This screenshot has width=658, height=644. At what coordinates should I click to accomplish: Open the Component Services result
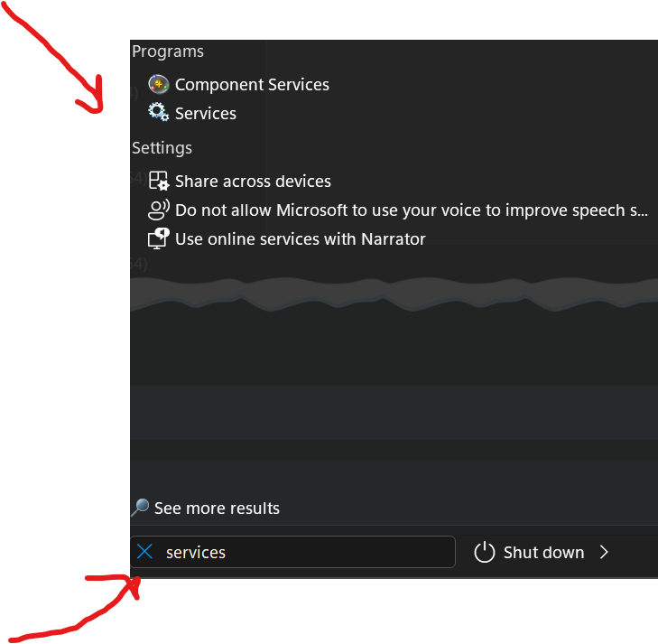tap(252, 85)
